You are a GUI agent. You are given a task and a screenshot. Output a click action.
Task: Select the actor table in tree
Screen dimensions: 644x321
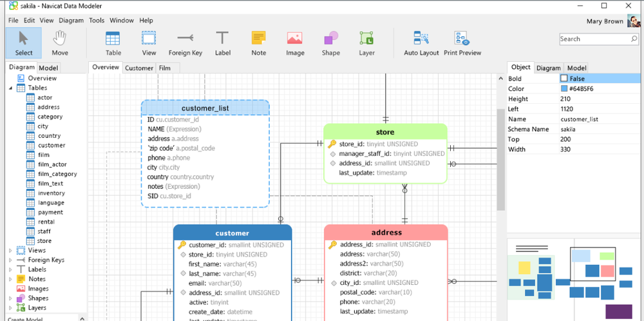[x=45, y=97]
